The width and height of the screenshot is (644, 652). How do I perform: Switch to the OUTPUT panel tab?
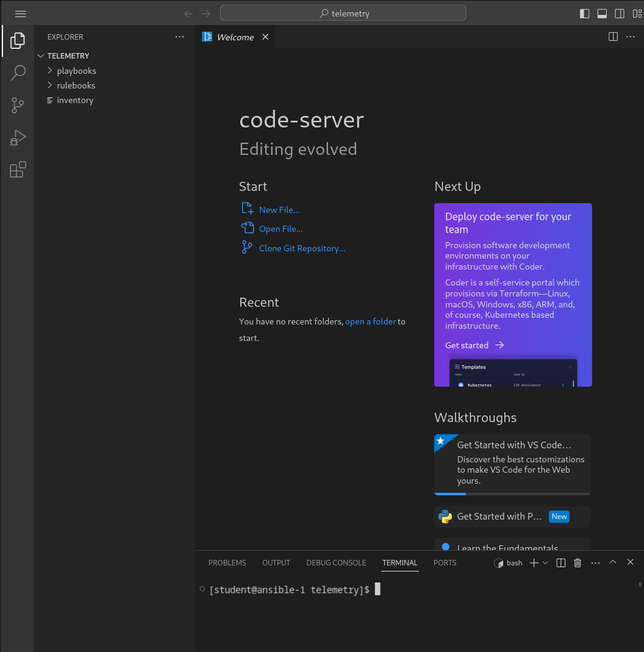tap(276, 562)
